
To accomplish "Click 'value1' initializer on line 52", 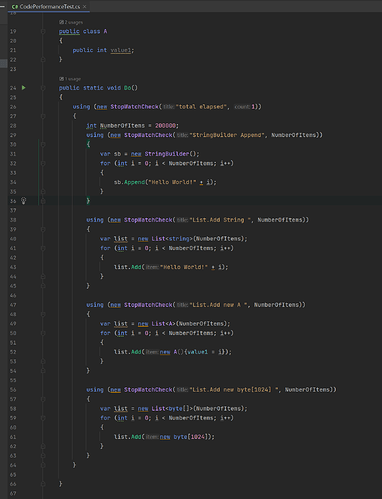I will pyautogui.click(x=197, y=352).
